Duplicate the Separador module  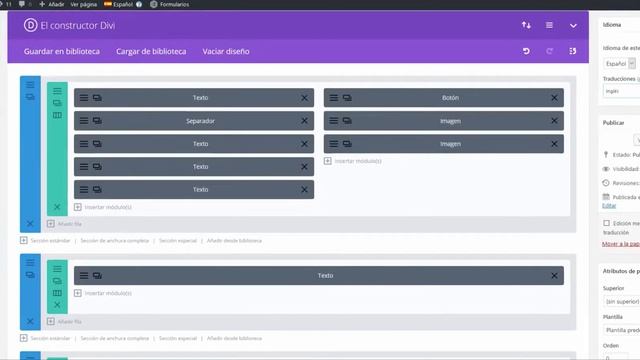[97, 121]
